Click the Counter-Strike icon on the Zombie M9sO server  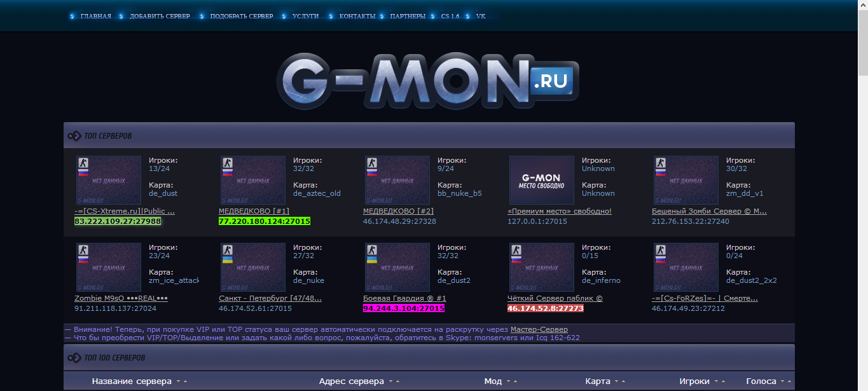click(x=83, y=250)
